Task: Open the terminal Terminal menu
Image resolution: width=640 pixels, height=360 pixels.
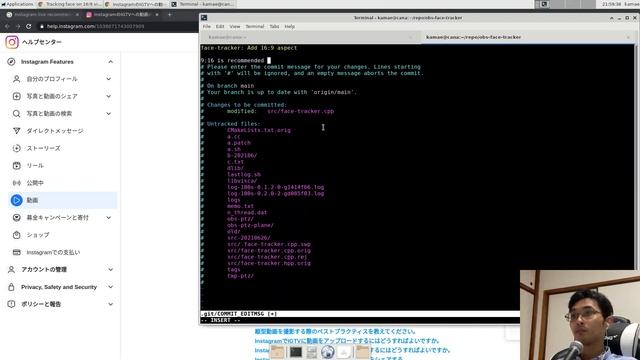Action: 255,27
